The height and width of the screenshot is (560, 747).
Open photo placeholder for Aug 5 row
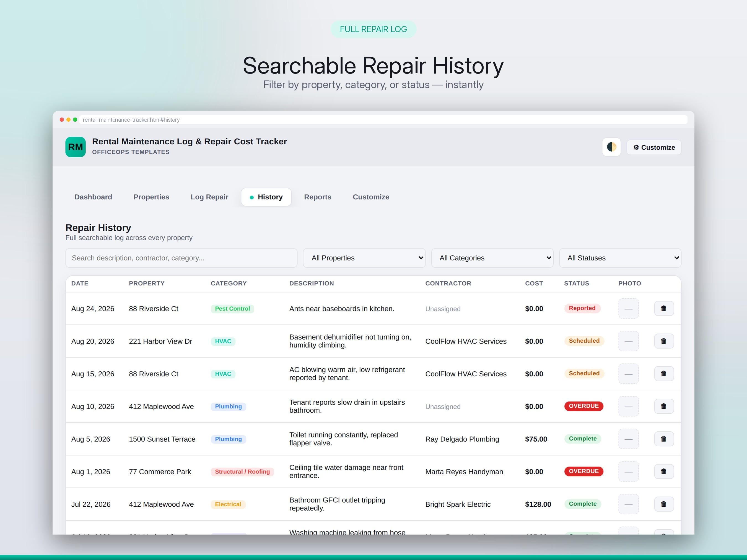[629, 439]
